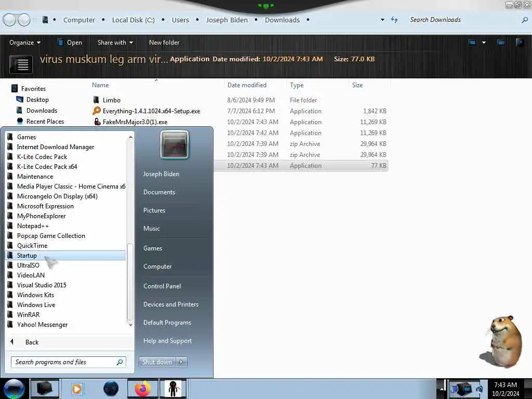532x399 pixels.
Task: Click the Search Downloads field
Action: [465, 20]
